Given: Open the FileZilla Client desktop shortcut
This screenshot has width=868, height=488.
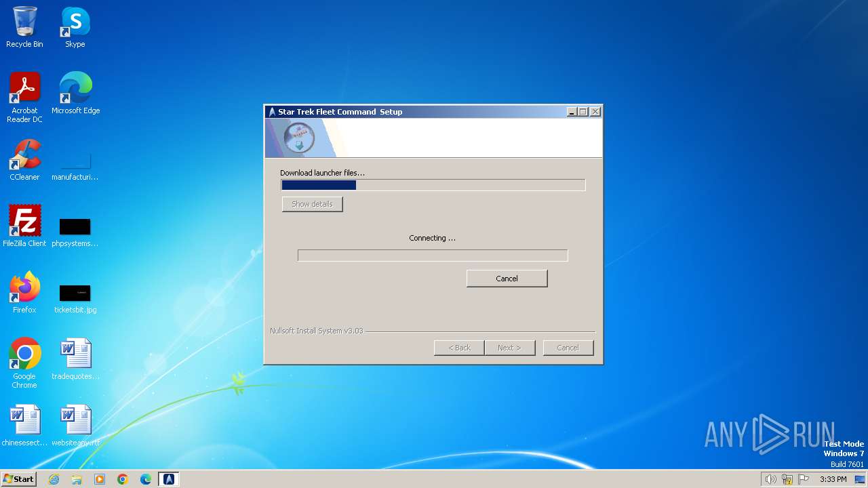Looking at the screenshot, I should pos(24,226).
